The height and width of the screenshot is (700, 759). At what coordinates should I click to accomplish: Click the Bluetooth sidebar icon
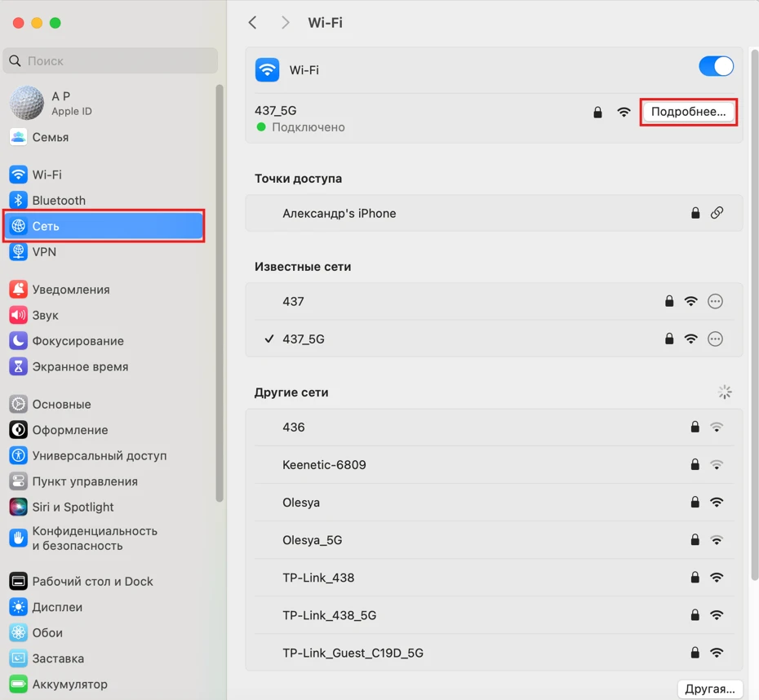19,200
